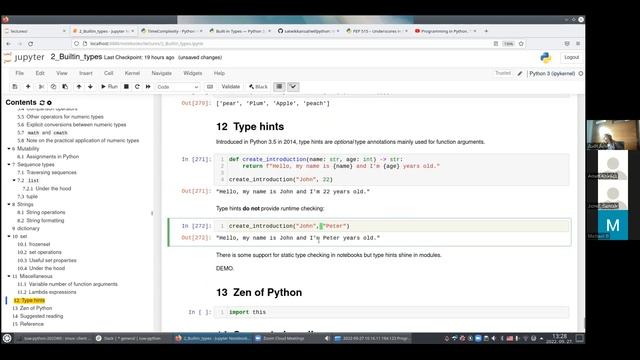Restart the kernel circular arrow icon
The image size is (640, 360).
coord(137,87)
